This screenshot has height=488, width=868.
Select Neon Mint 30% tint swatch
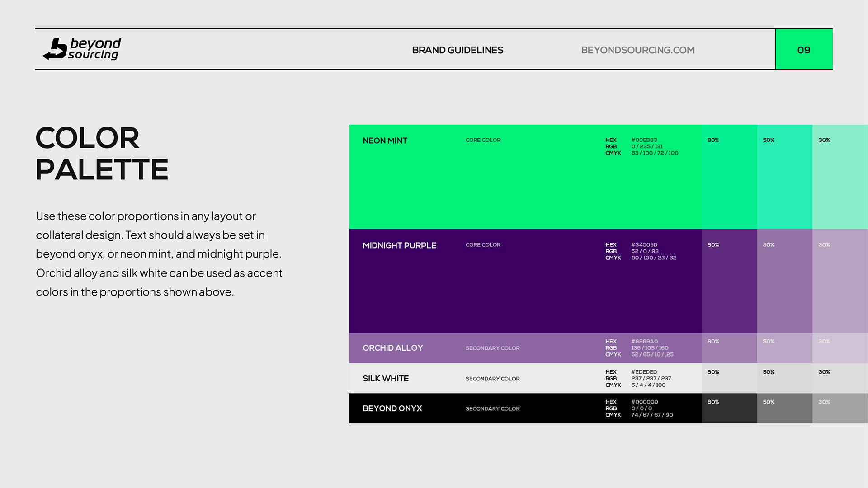pyautogui.click(x=840, y=181)
